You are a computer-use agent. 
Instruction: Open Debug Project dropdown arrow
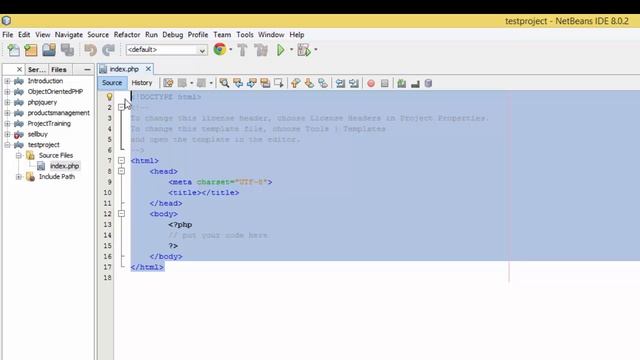pos(316,50)
